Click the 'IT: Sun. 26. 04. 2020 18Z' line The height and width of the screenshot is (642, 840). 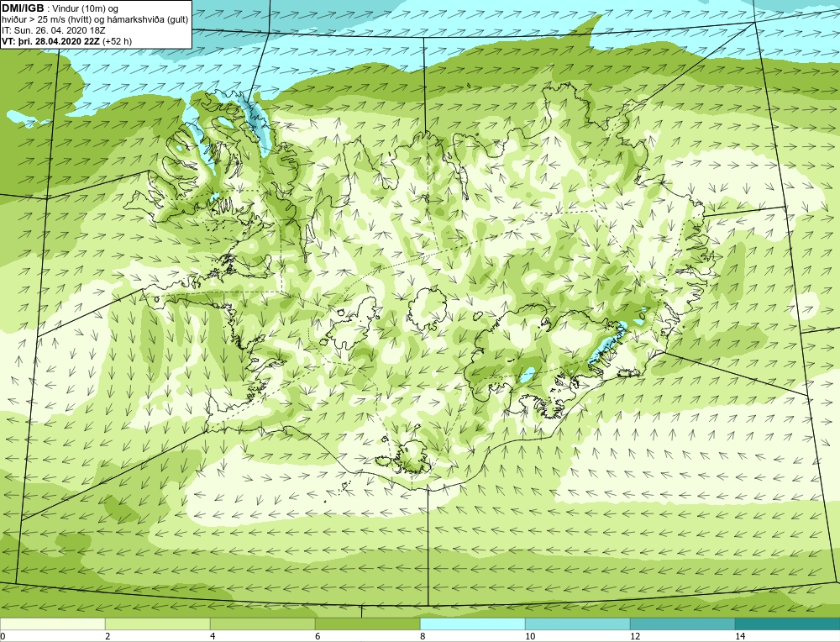(54, 30)
